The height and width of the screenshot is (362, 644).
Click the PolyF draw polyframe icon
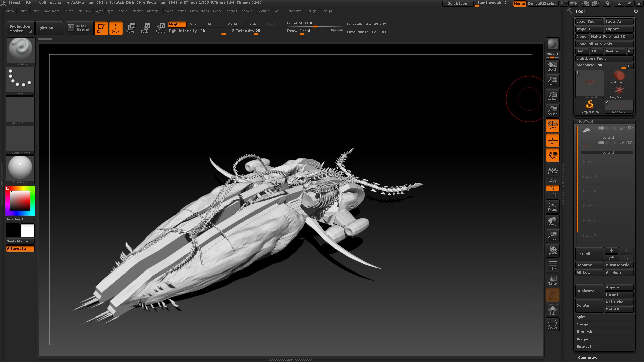(x=552, y=265)
